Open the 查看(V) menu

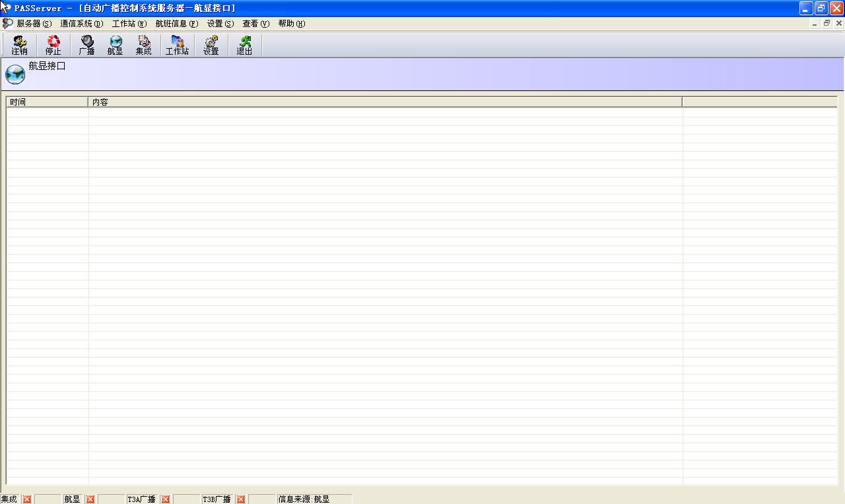coord(256,24)
